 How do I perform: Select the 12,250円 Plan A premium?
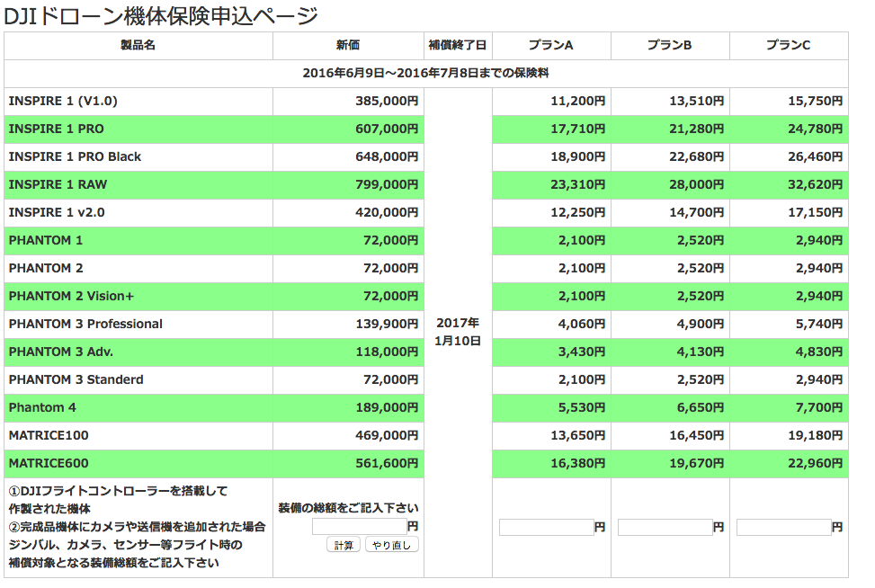pos(578,212)
